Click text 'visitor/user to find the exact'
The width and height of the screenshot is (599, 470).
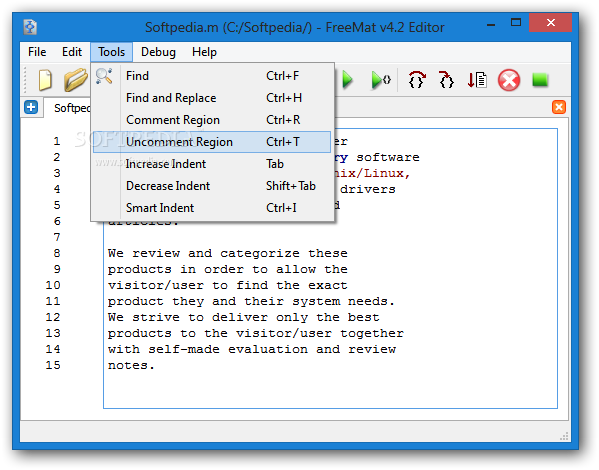(x=228, y=285)
